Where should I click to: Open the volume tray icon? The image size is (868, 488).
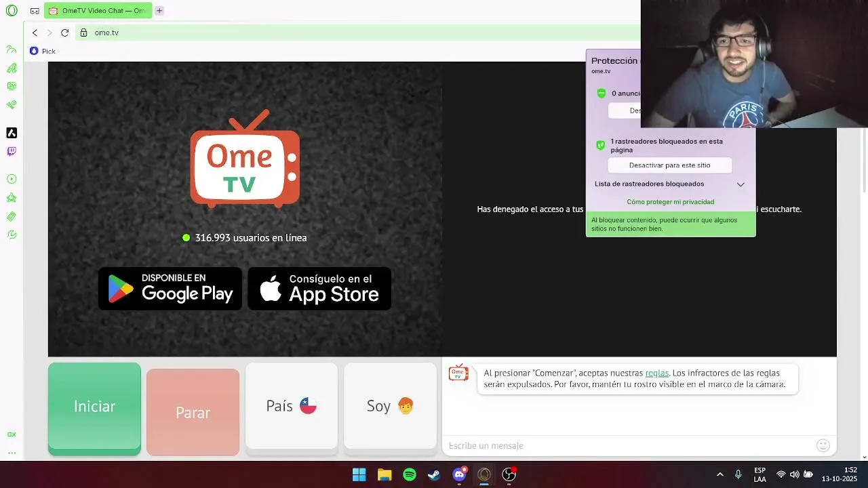click(794, 474)
